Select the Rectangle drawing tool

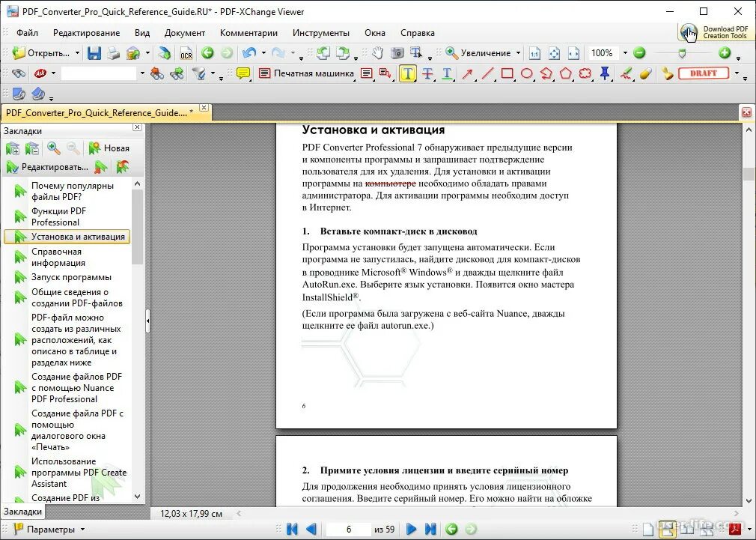[507, 74]
